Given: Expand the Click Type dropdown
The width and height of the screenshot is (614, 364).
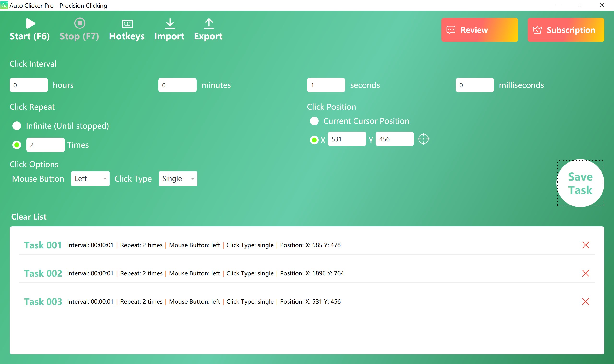Looking at the screenshot, I should 178,179.
